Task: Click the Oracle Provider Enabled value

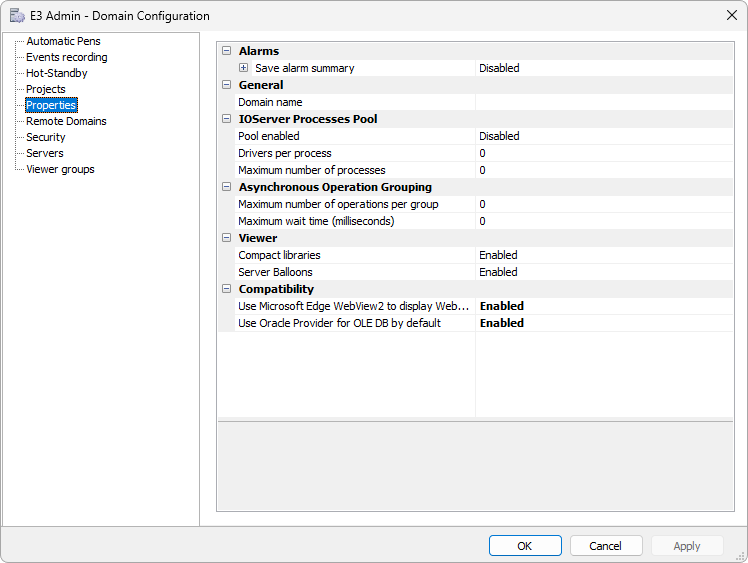Action: click(x=604, y=323)
